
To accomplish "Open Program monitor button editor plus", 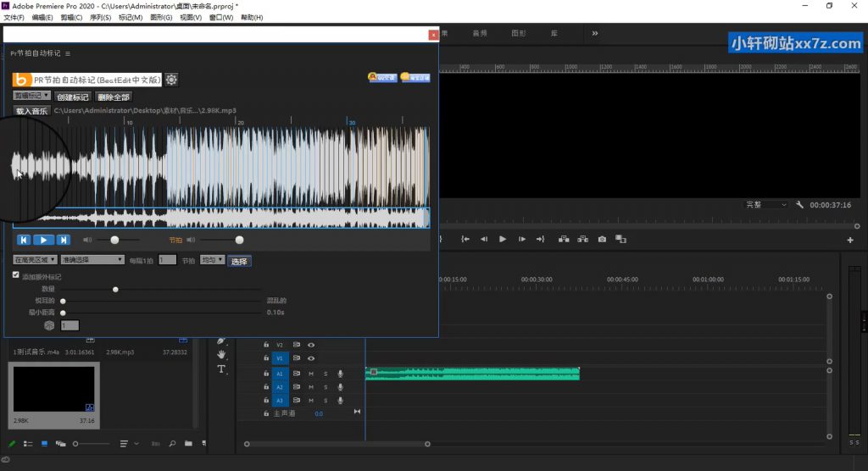I will (x=850, y=240).
